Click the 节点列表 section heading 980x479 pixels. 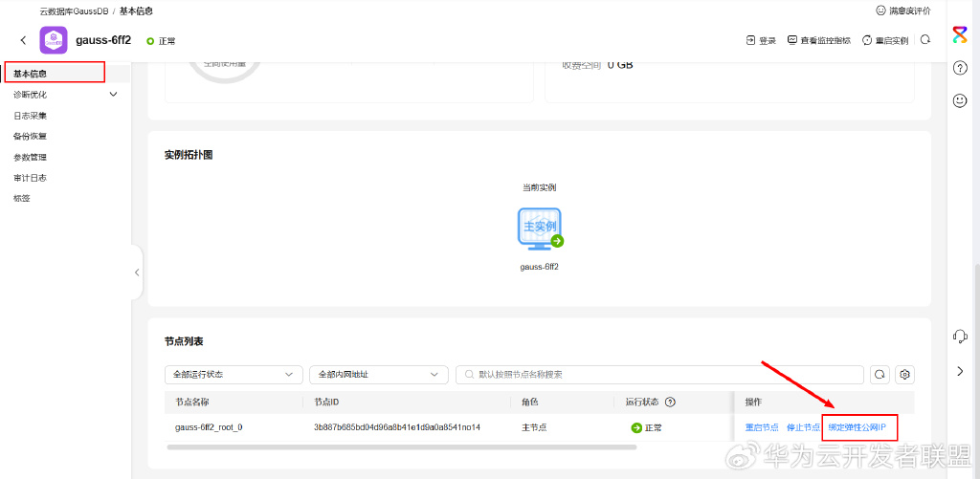[184, 341]
